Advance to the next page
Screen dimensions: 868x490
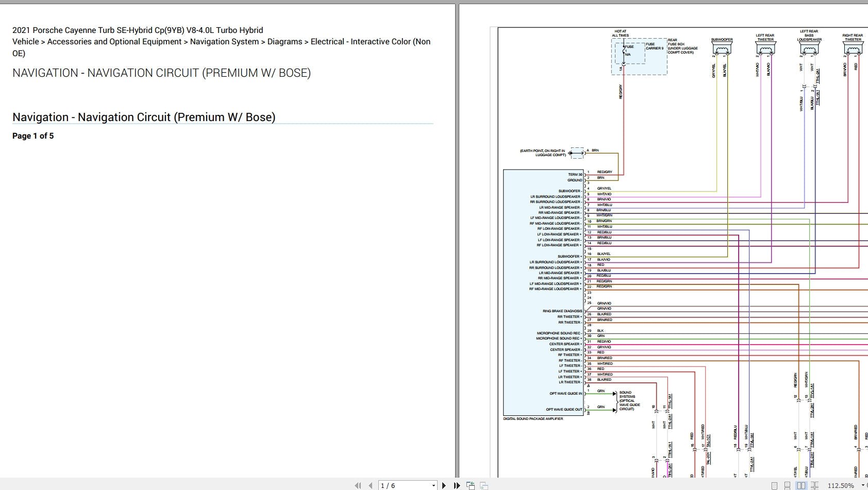pos(444,485)
